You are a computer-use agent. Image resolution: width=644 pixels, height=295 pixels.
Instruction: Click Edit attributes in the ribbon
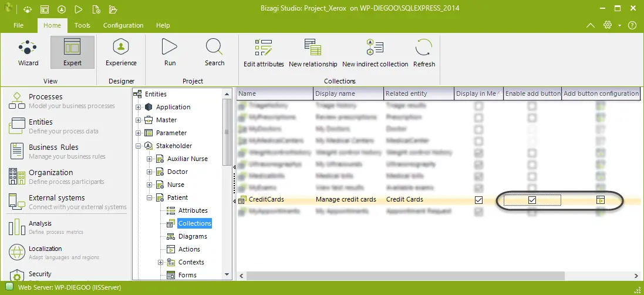(264, 53)
